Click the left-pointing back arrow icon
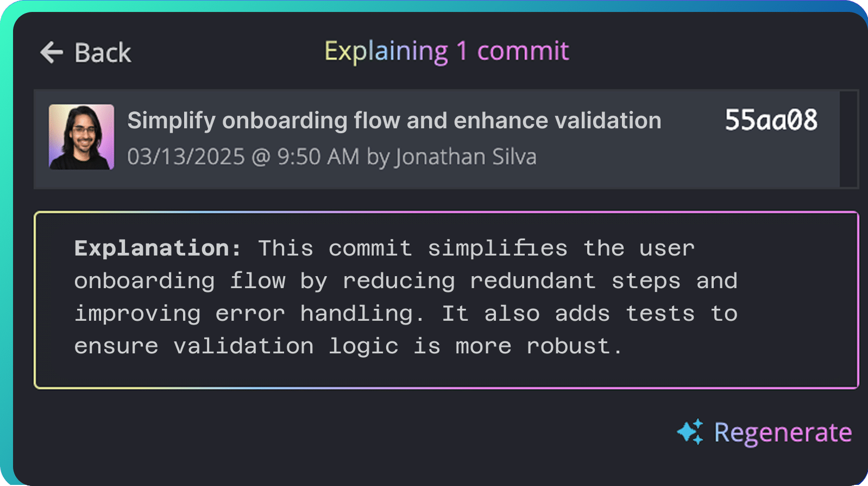The image size is (868, 486). pyautogui.click(x=52, y=53)
